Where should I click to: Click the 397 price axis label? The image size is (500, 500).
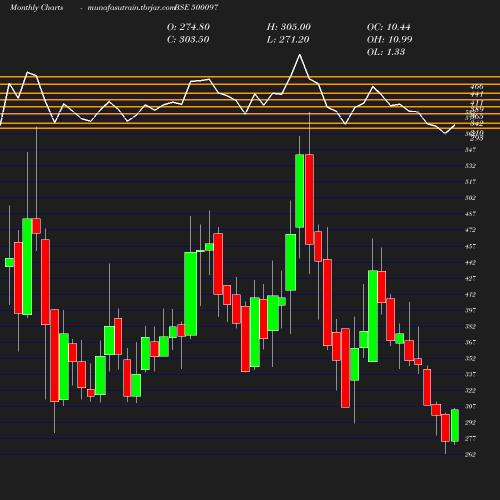pos(470,310)
